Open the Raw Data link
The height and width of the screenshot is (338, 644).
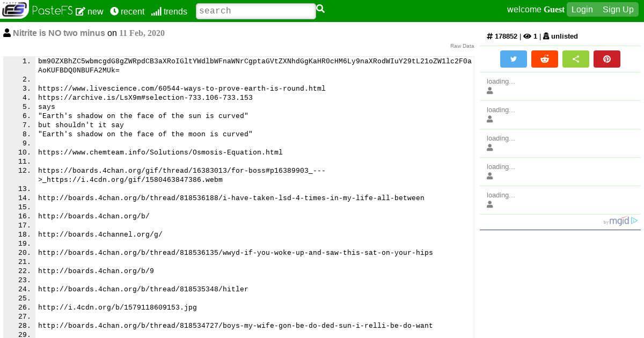[462, 46]
